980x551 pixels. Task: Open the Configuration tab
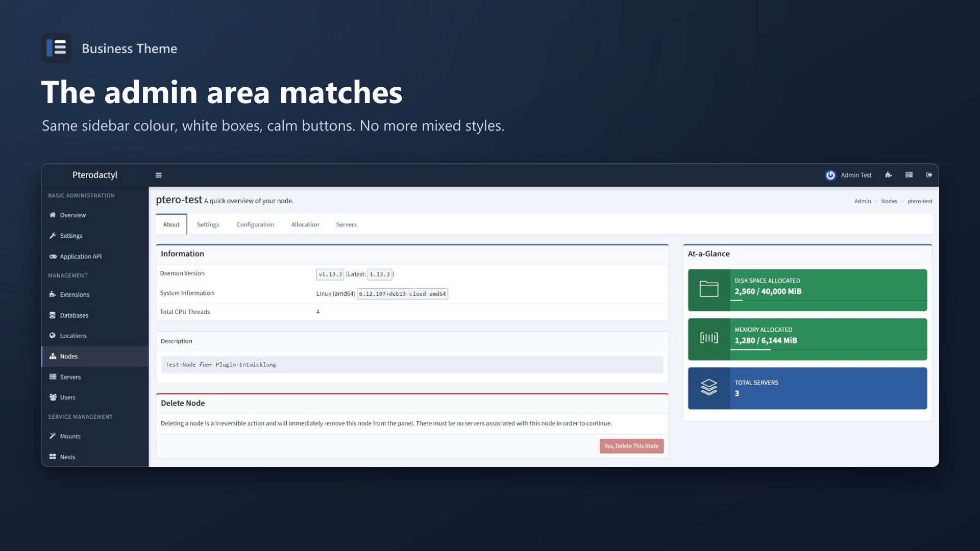tap(255, 224)
